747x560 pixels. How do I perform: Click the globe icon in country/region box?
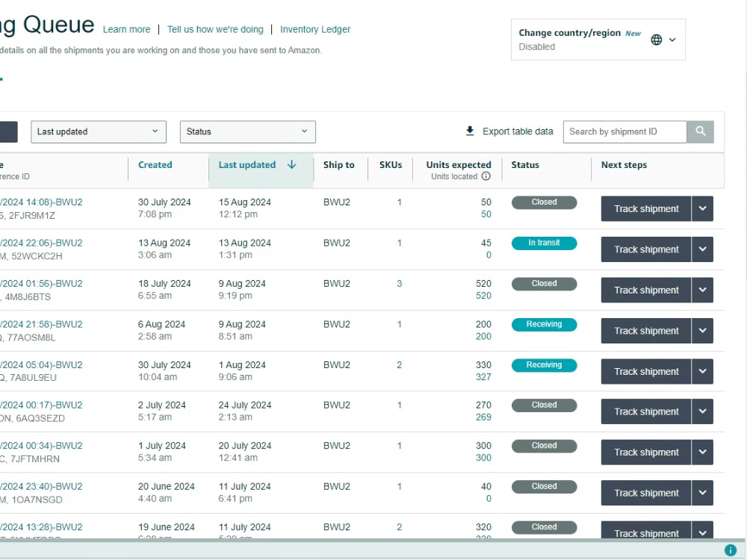[x=656, y=40]
